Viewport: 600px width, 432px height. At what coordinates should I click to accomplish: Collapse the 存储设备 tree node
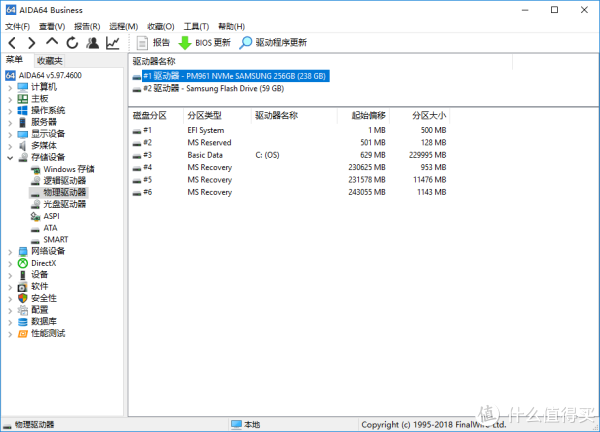10,158
